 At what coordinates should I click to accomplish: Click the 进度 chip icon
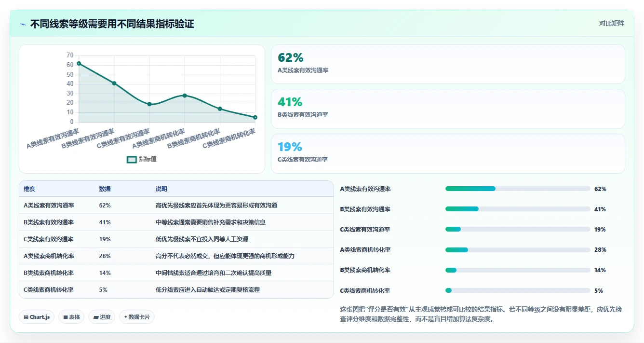coord(96,317)
